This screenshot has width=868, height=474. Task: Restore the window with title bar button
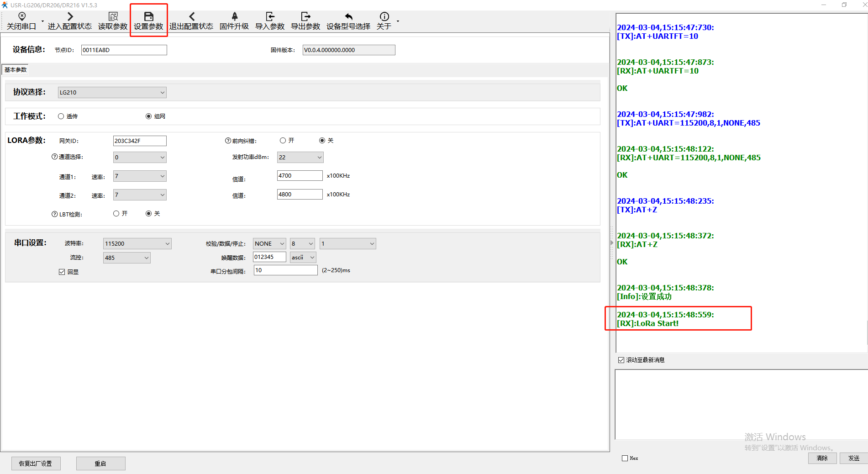point(844,5)
